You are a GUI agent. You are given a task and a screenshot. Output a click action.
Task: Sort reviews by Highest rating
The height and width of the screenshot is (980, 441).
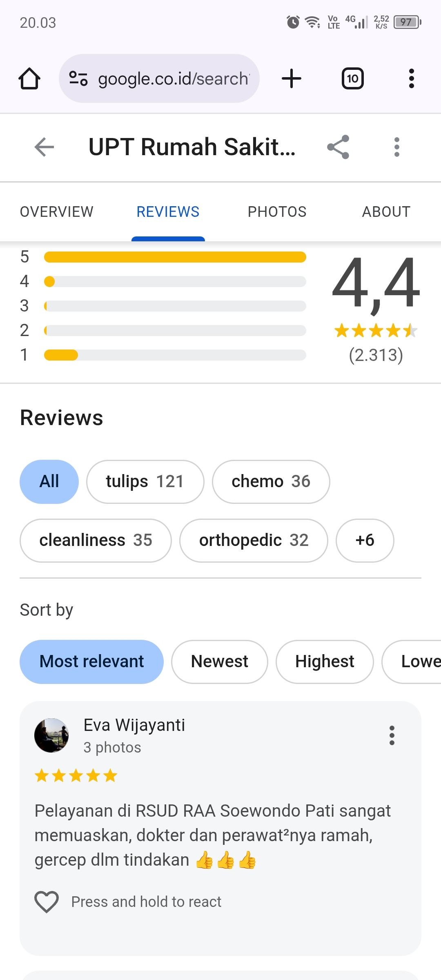click(x=325, y=661)
